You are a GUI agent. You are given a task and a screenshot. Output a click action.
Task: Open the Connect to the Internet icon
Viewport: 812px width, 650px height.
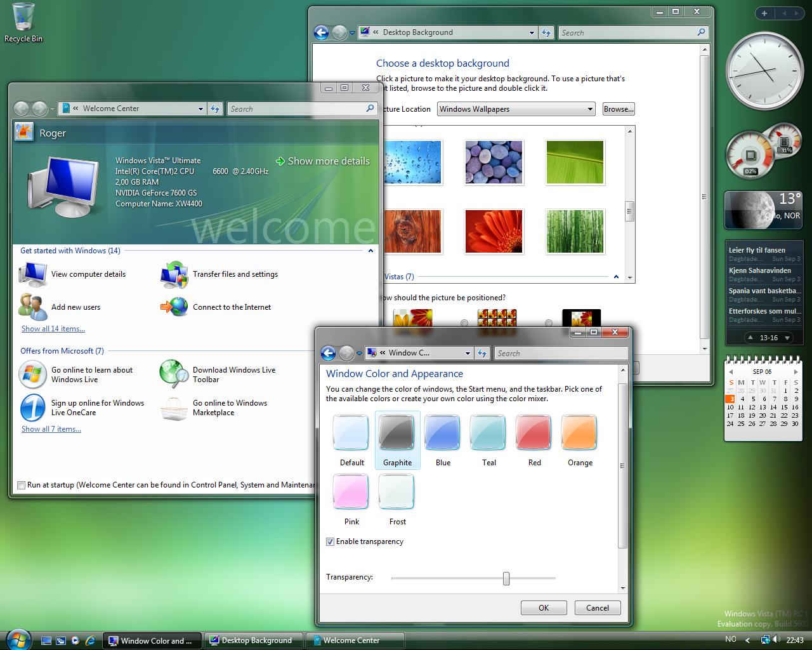point(174,307)
